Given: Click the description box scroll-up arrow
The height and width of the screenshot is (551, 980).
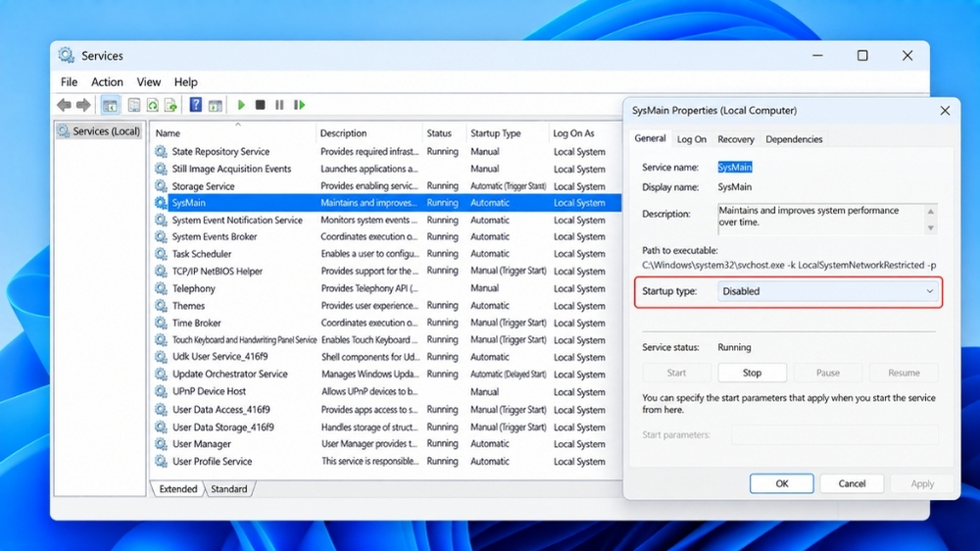Looking at the screenshot, I should [931, 212].
